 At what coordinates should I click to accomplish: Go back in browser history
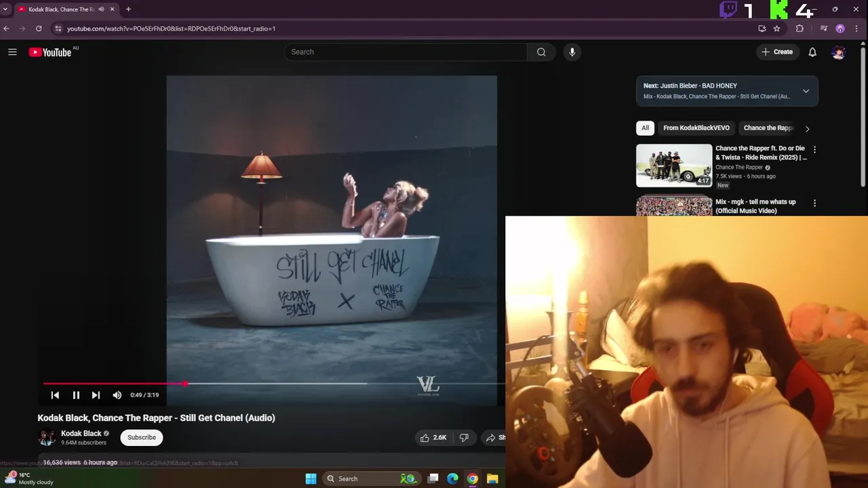click(x=6, y=28)
